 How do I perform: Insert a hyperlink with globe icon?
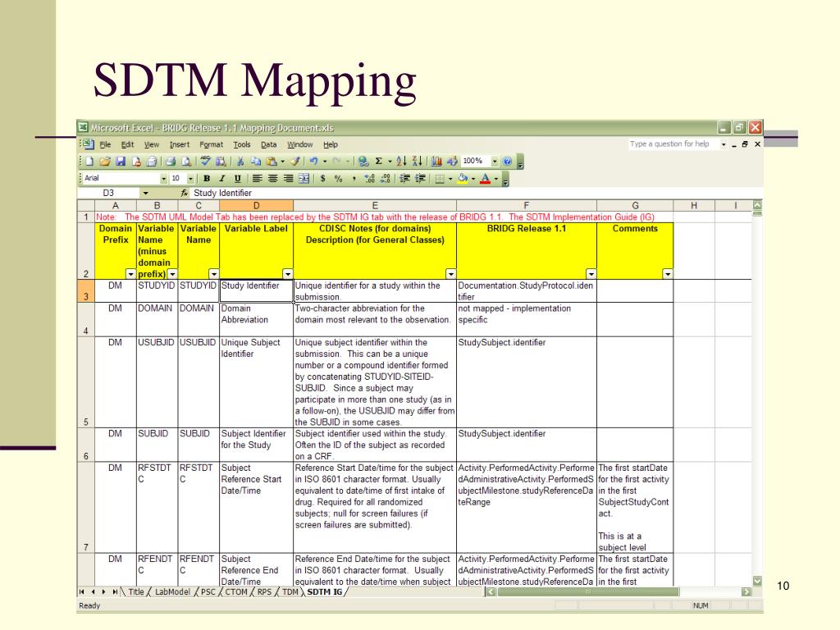click(x=363, y=162)
